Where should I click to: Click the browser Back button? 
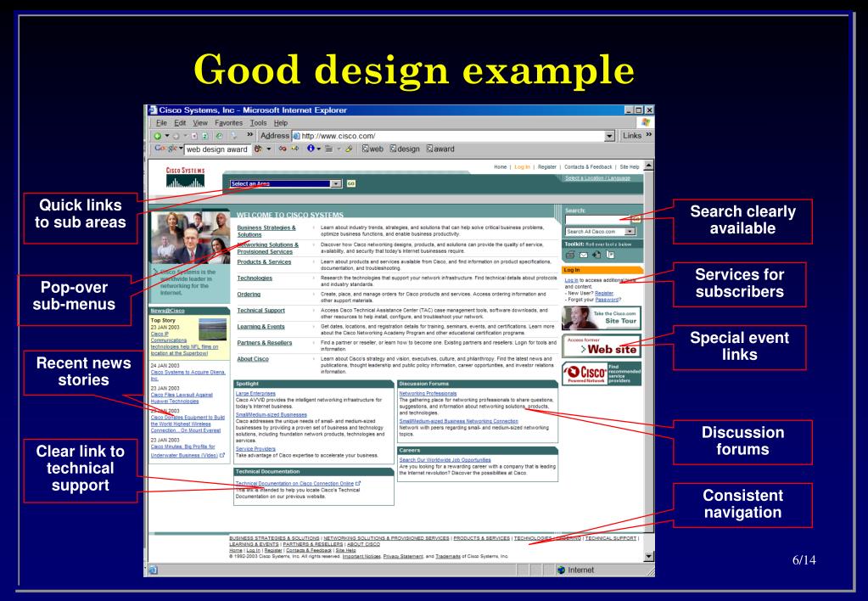(158, 136)
